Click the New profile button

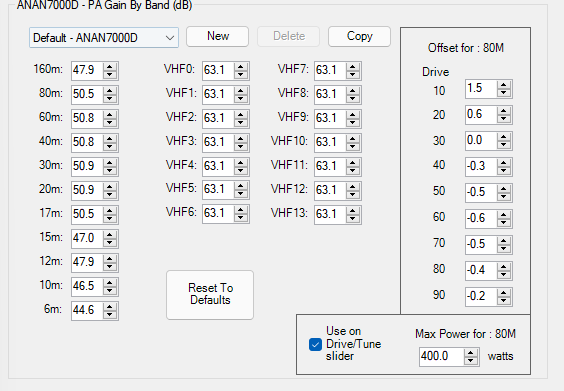click(x=217, y=36)
